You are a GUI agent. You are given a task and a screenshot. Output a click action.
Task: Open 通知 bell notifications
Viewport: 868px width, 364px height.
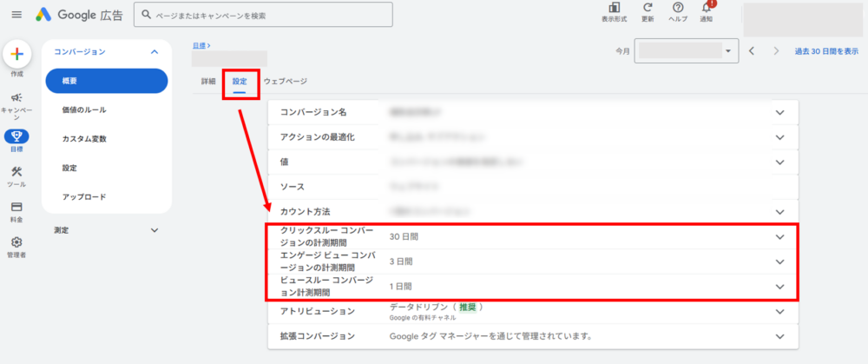[707, 8]
